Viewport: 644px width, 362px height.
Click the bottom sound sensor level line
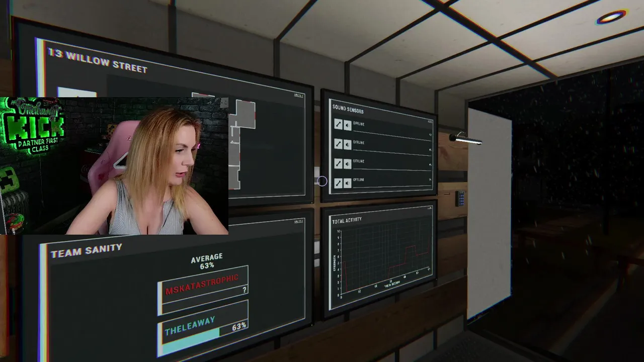[x=392, y=187]
